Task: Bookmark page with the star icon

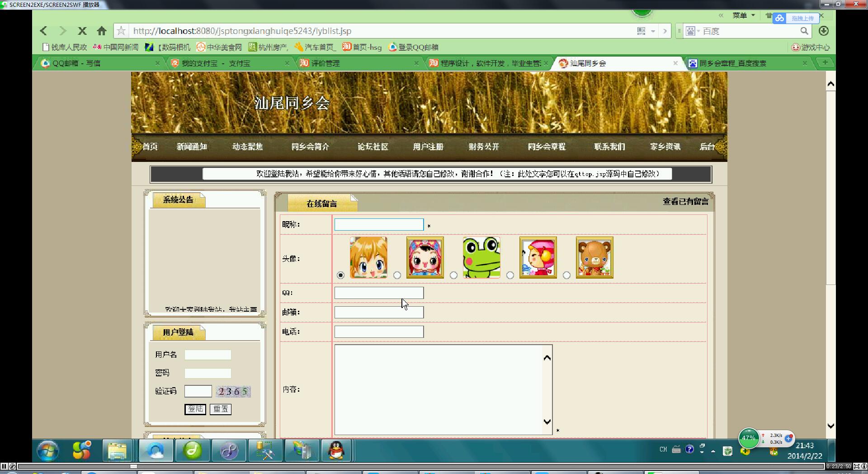Action: [121, 31]
